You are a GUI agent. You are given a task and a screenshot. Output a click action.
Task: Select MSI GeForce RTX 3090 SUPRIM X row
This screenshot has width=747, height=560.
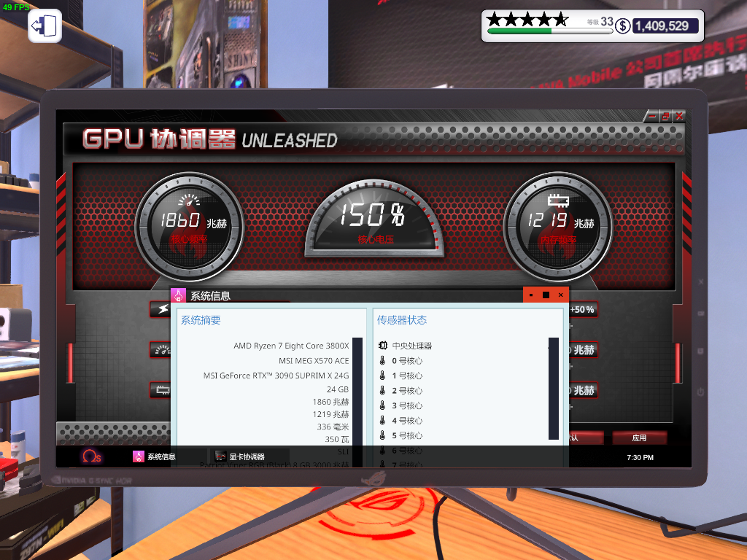point(276,376)
